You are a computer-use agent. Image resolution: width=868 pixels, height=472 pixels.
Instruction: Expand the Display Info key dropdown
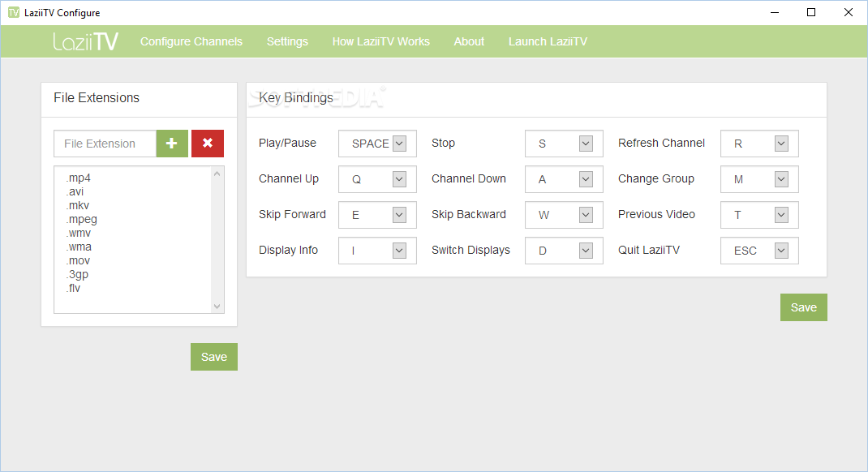click(x=399, y=251)
